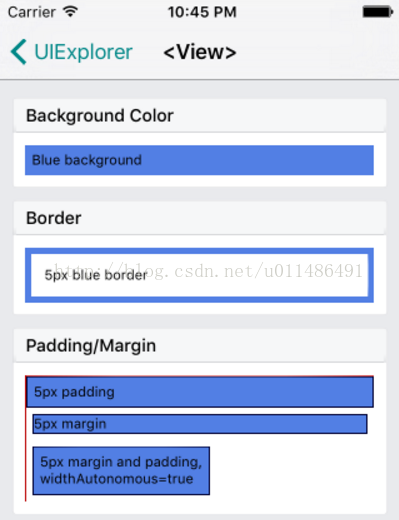Go back to UIExplorer

click(x=83, y=52)
